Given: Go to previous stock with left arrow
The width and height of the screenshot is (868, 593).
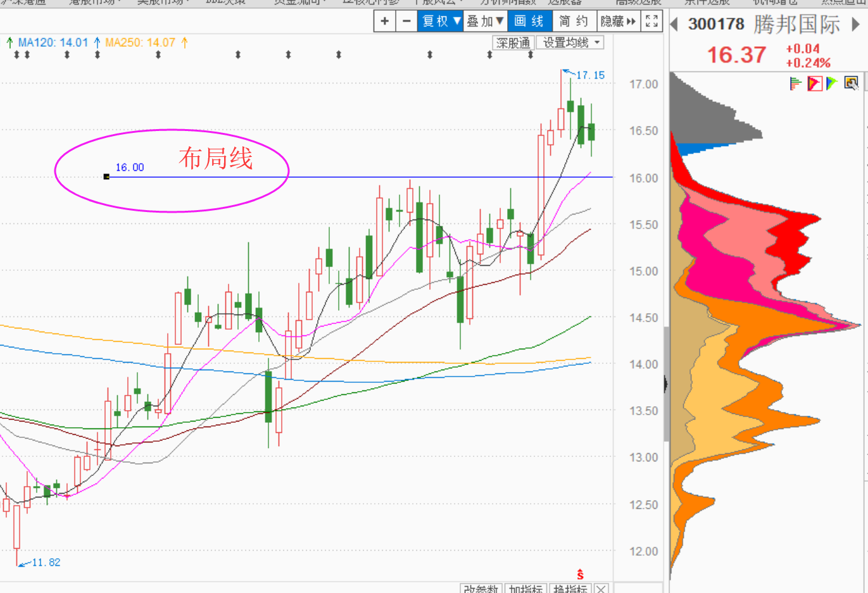Looking at the screenshot, I should pos(674,25).
